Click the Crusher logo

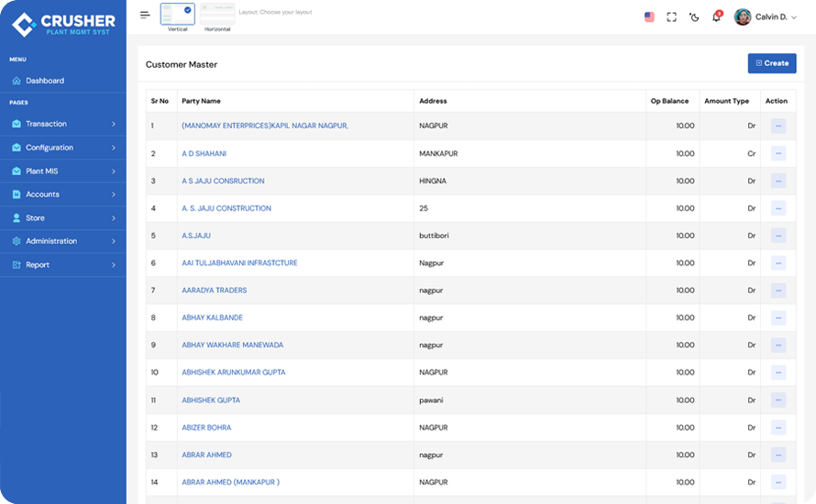pos(63,24)
